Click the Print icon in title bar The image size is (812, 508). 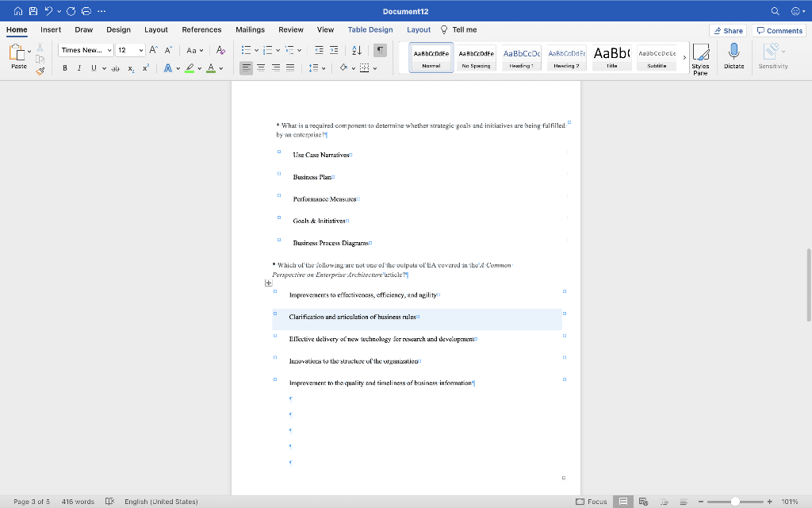click(86, 12)
